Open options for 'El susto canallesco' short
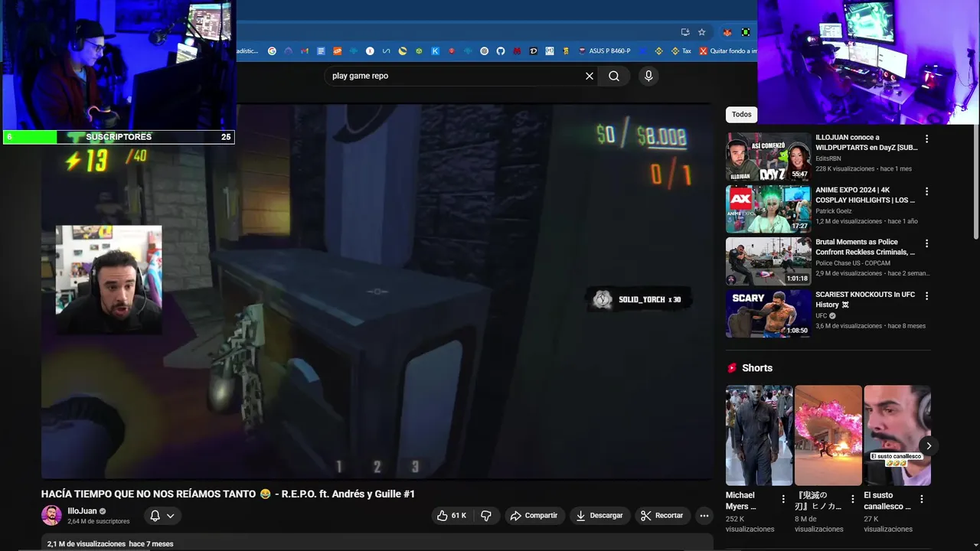 coord(921,499)
